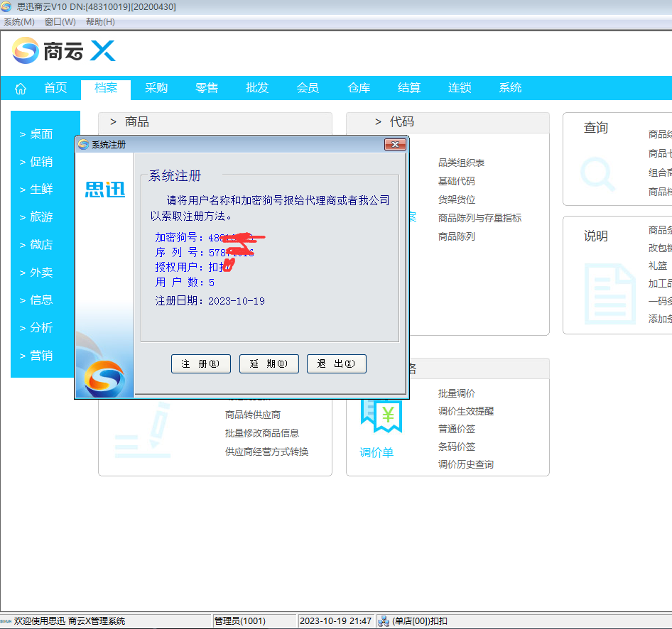
Task: Click (单店[00])扣扣 in the status bar
Action: point(420,621)
